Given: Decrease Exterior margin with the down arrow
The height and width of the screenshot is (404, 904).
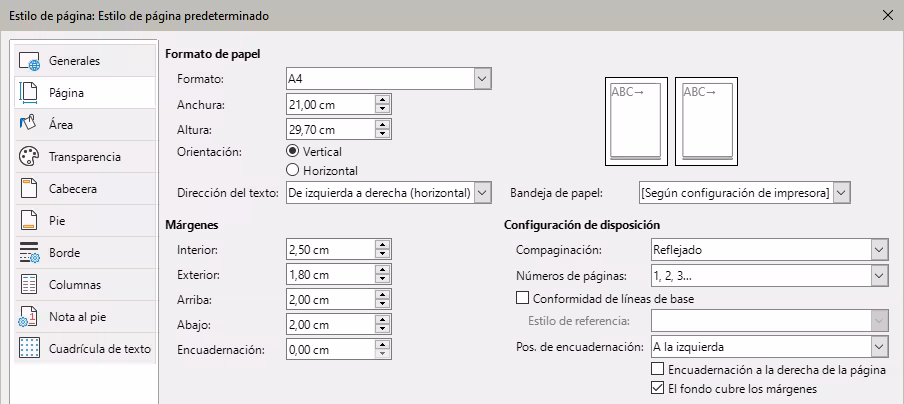Looking at the screenshot, I should coord(382,280).
